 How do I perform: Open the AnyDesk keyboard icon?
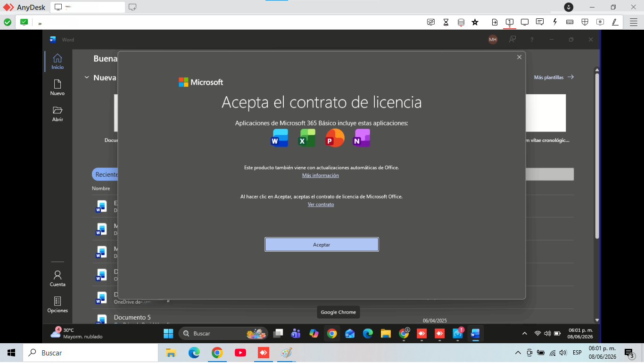click(570, 22)
